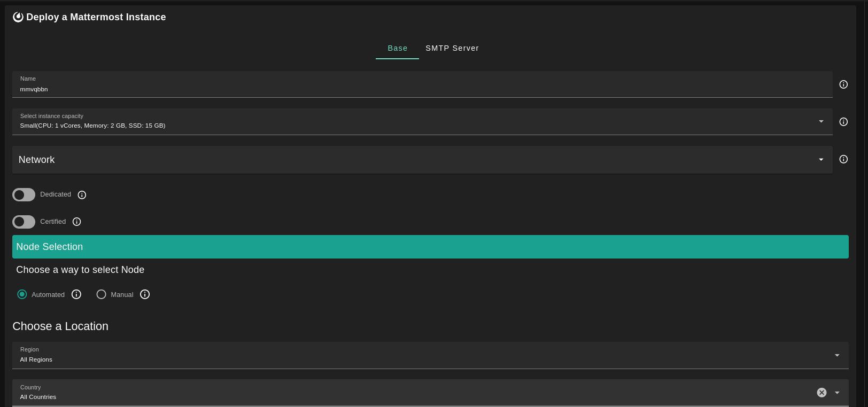
Task: Click the Name input field
Action: [x=422, y=89]
